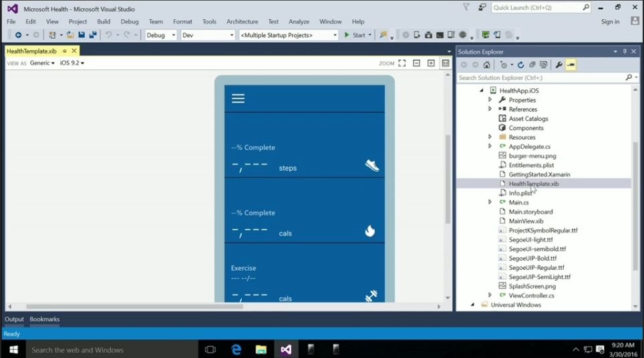Click the Undo toolbar icon
The height and width of the screenshot is (358, 644).
tap(108, 35)
